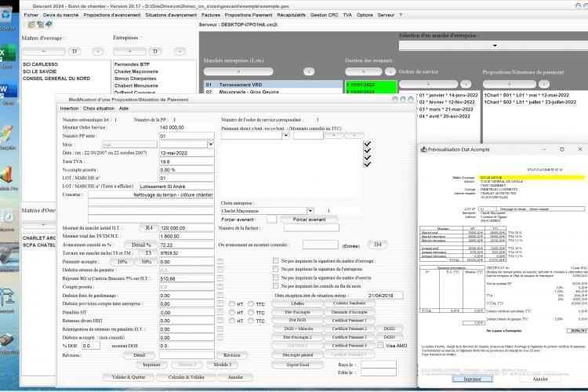This screenshot has height=392, width=588.
Task: Click the + button under Propositions/Situations de paiement
Action: [509, 84]
